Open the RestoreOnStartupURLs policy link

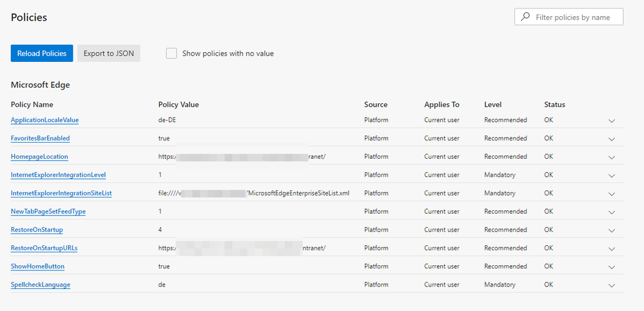[44, 248]
